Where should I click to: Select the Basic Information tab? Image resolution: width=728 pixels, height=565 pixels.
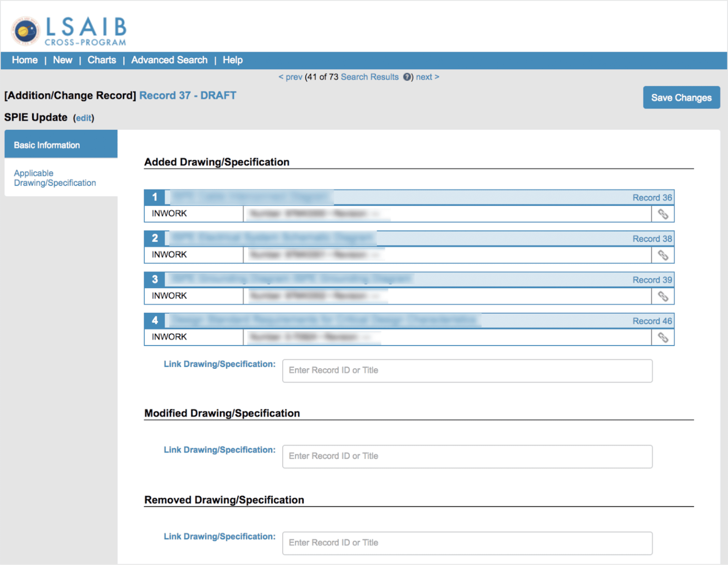point(47,145)
